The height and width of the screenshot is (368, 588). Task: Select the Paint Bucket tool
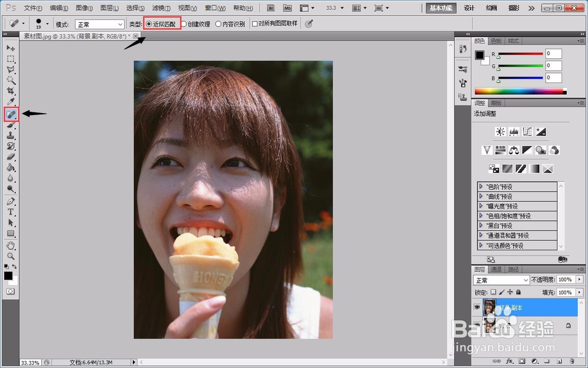[x=11, y=167]
